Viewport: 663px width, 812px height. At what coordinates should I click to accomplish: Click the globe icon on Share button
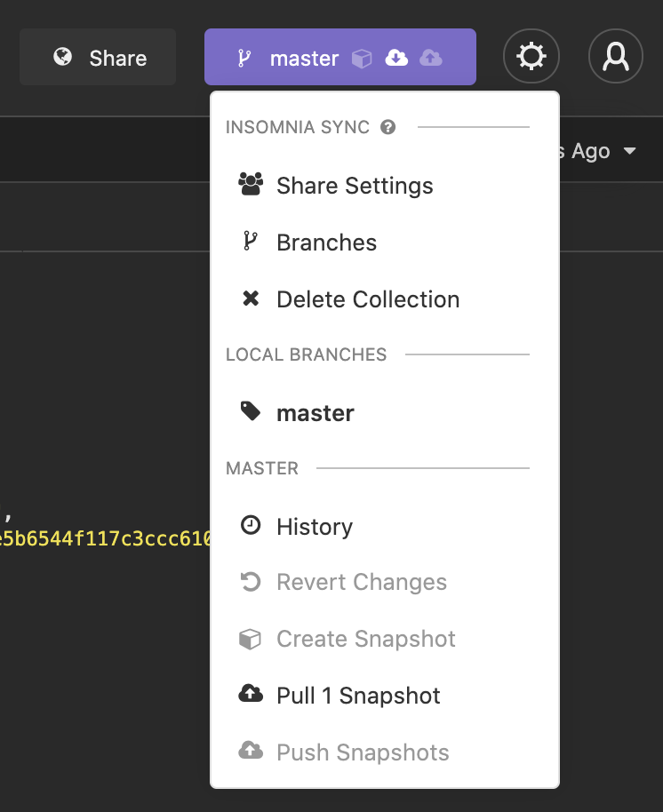(x=63, y=58)
